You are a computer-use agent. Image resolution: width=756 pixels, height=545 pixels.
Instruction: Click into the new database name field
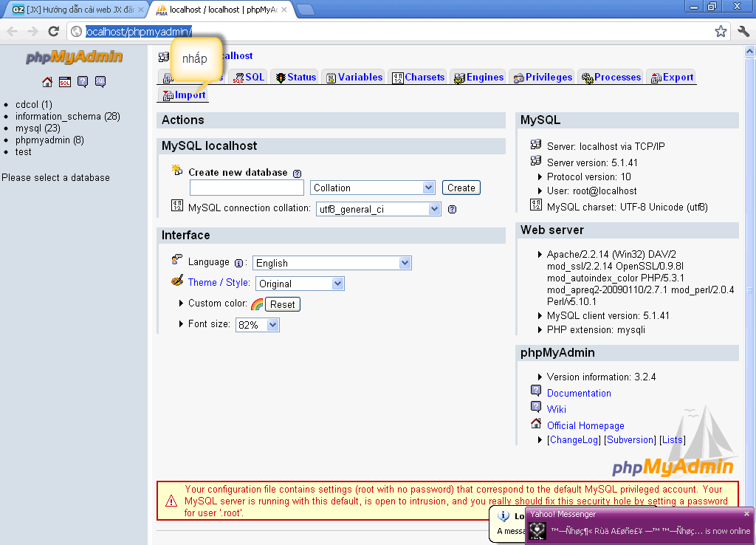pos(247,188)
